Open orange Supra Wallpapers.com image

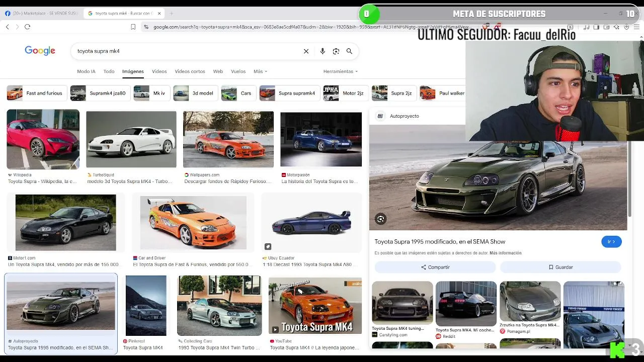tap(228, 139)
